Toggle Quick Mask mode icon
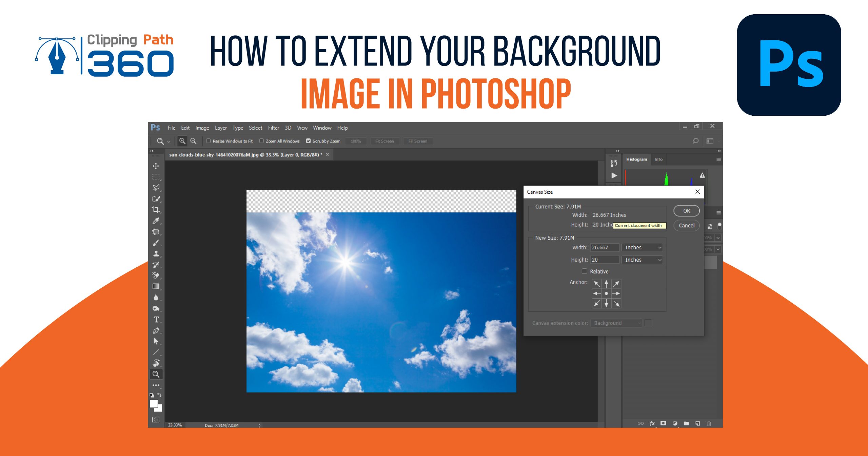 click(x=156, y=419)
